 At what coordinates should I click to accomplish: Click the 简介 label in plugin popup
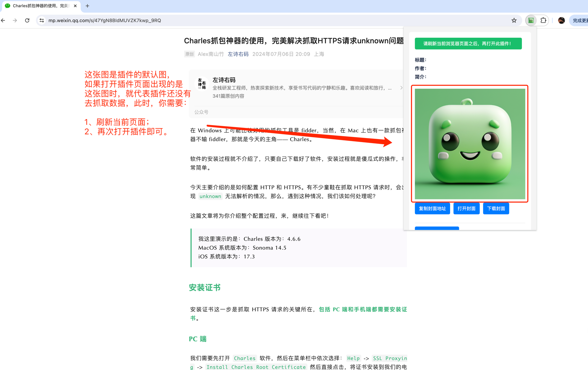pyautogui.click(x=420, y=77)
